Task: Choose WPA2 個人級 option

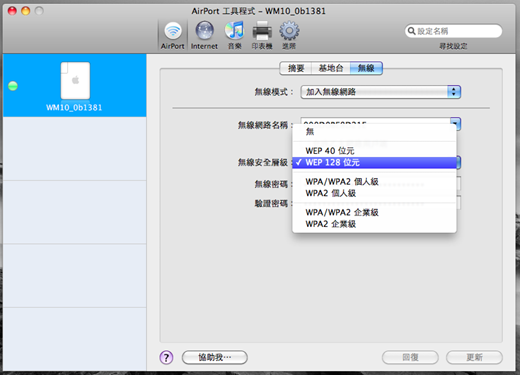Action: (x=374, y=193)
